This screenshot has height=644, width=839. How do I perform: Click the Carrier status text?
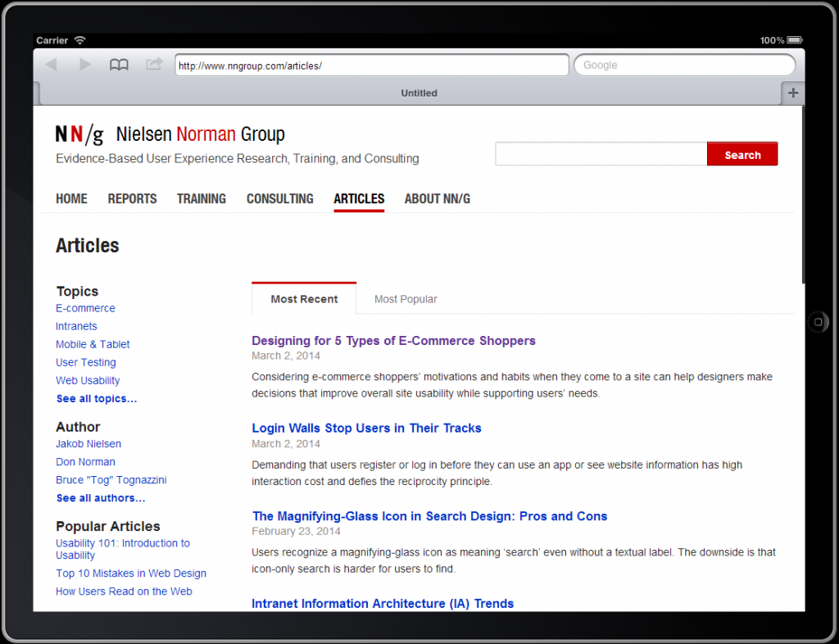[52, 41]
